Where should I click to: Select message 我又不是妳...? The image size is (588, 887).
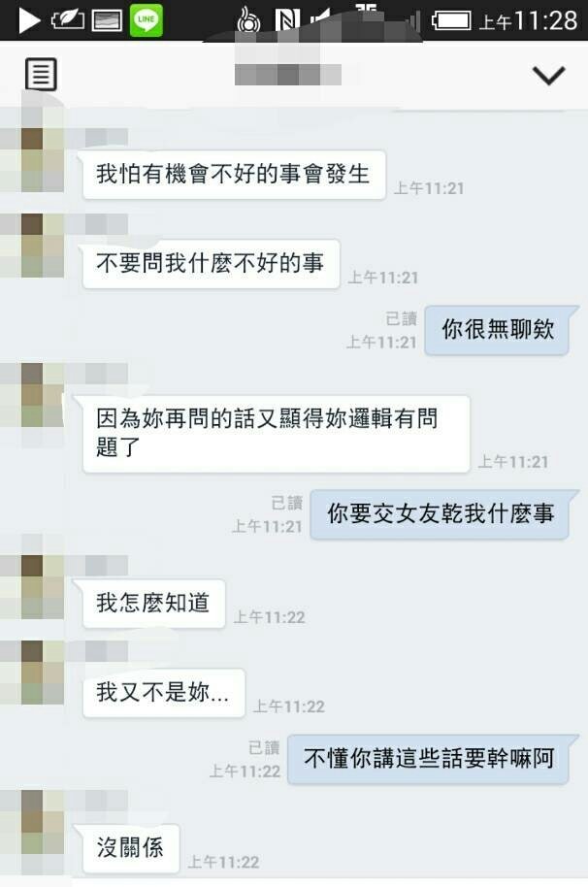[163, 693]
